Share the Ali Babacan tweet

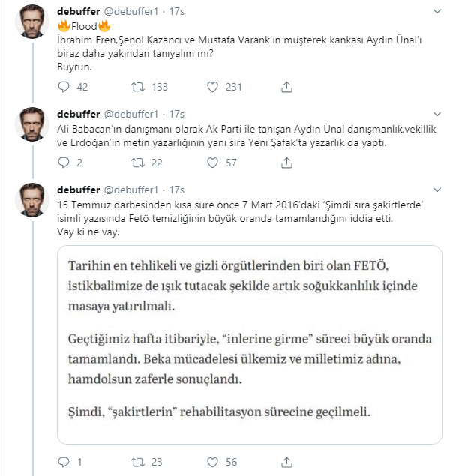286,163
